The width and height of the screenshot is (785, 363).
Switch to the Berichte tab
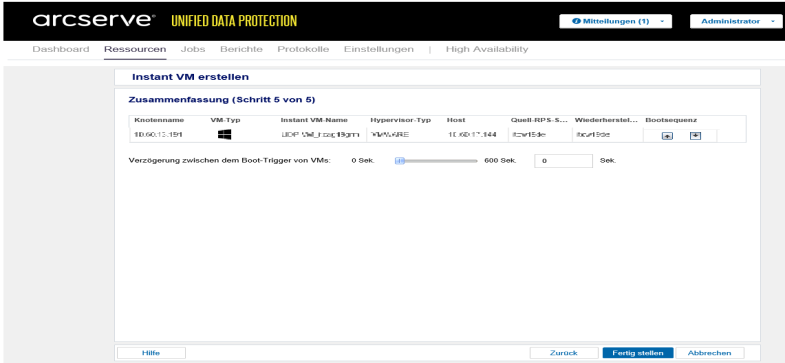[241, 49]
